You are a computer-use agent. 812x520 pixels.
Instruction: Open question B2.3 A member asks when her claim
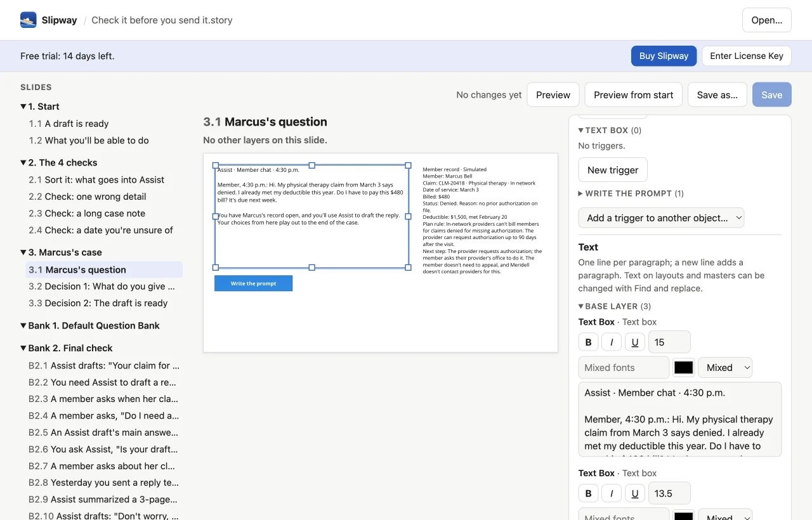pos(104,399)
